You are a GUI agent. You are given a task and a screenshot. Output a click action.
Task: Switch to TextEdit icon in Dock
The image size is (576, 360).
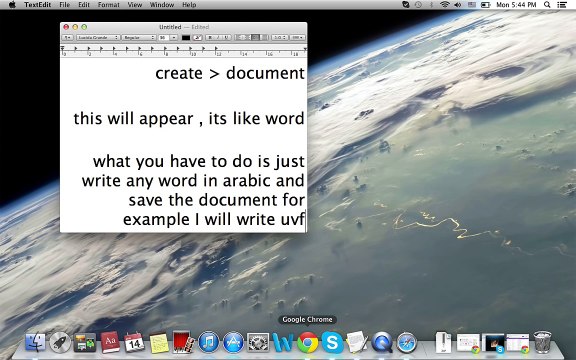tap(357, 342)
